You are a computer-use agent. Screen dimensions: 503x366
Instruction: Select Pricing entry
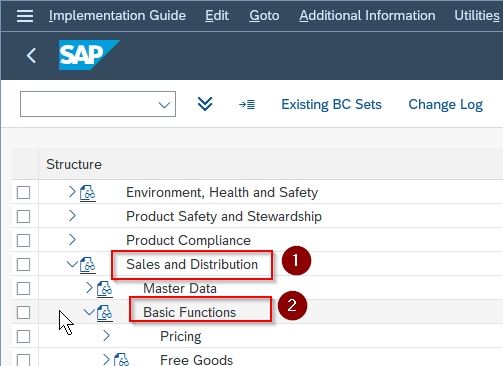(x=180, y=337)
